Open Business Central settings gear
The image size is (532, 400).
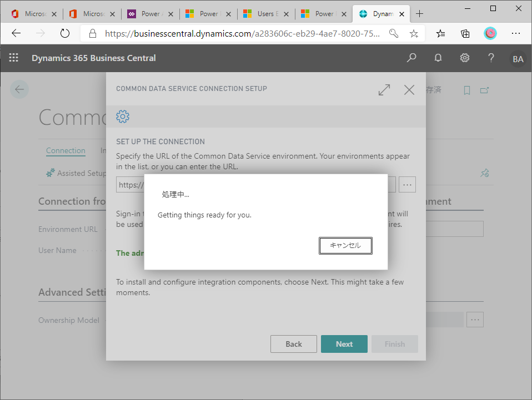tap(464, 58)
